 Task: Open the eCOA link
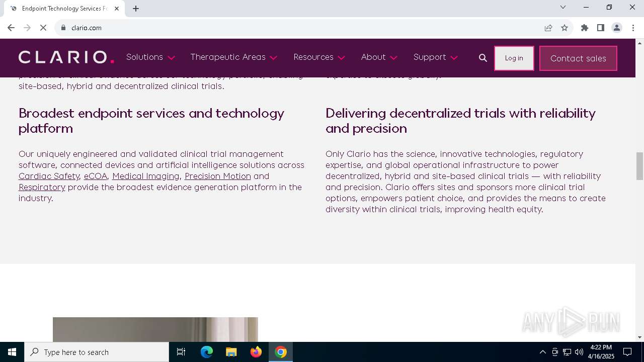click(96, 176)
